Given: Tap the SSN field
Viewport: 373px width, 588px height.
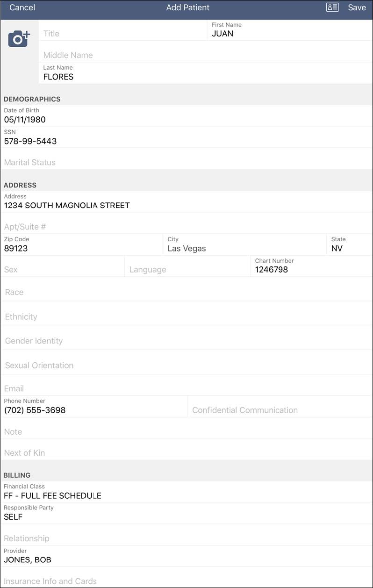Looking at the screenshot, I should [186, 141].
